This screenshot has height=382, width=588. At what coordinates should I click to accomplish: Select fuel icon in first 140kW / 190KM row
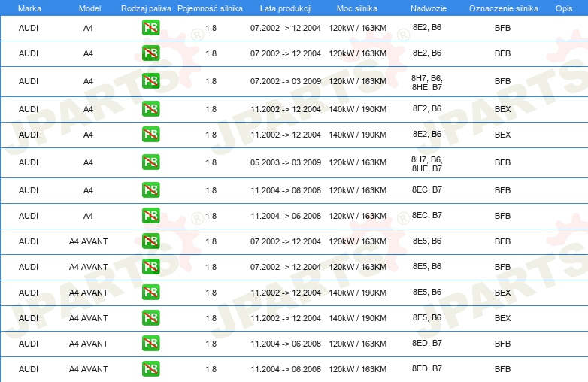[x=150, y=109]
